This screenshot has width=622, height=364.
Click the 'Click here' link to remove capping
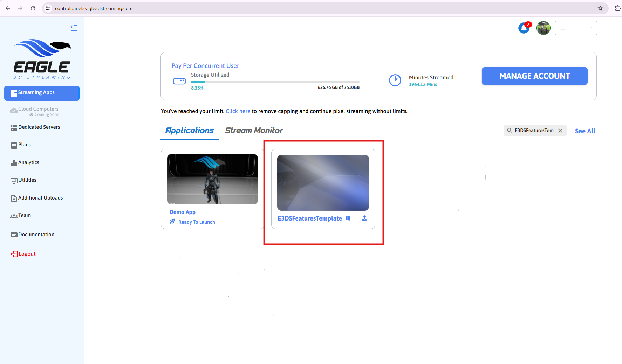pyautogui.click(x=238, y=111)
